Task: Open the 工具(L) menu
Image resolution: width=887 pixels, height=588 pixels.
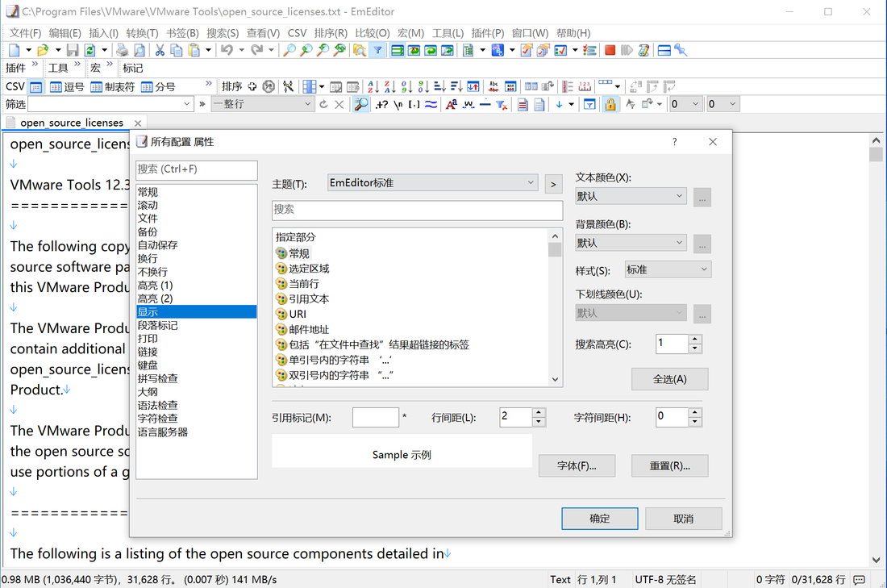Action: point(448,33)
